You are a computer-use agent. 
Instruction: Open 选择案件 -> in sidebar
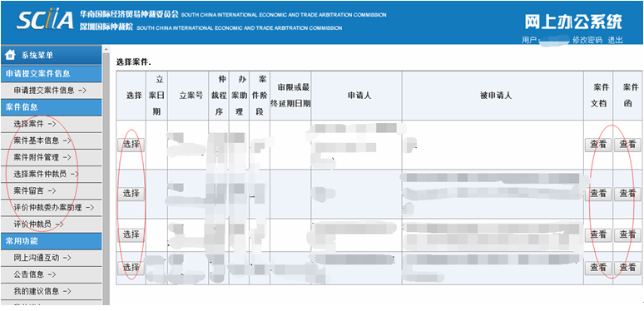[51, 124]
